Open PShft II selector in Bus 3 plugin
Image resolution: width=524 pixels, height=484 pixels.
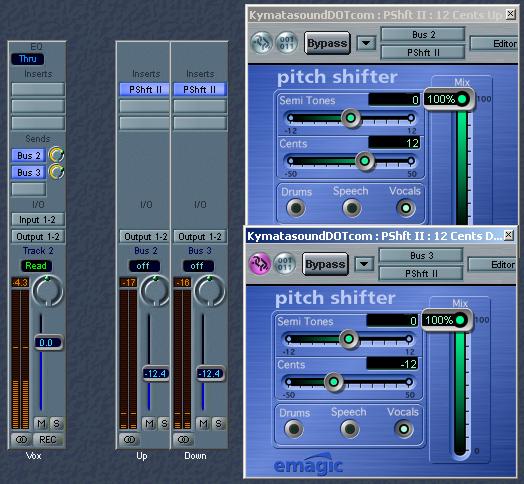point(421,273)
